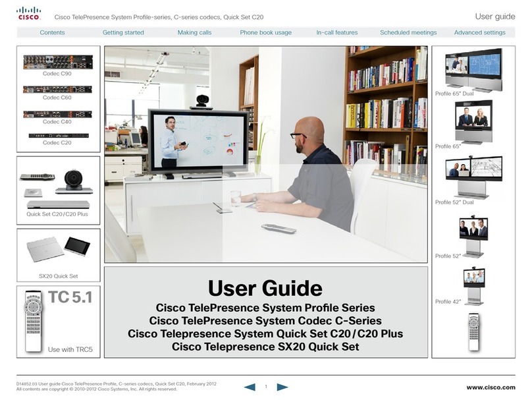Switch to Advanced settings tab
Screen dimensions: 532x400
click(479, 32)
